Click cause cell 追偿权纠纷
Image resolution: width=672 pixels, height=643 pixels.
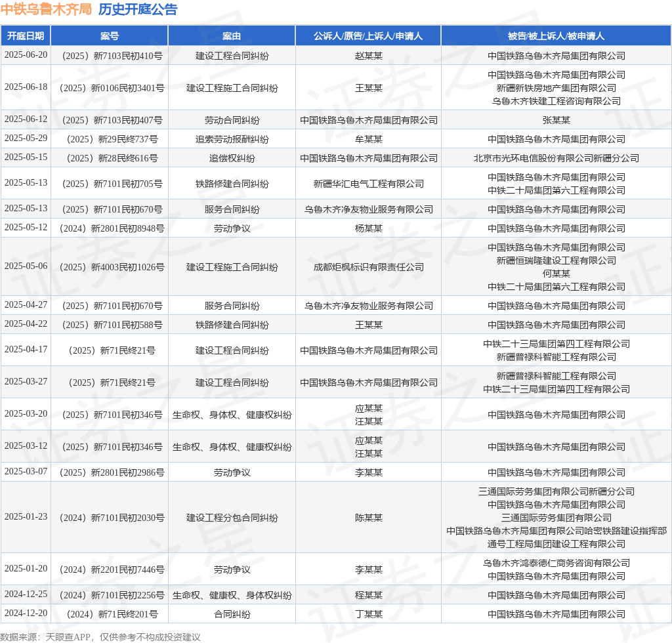click(x=232, y=158)
